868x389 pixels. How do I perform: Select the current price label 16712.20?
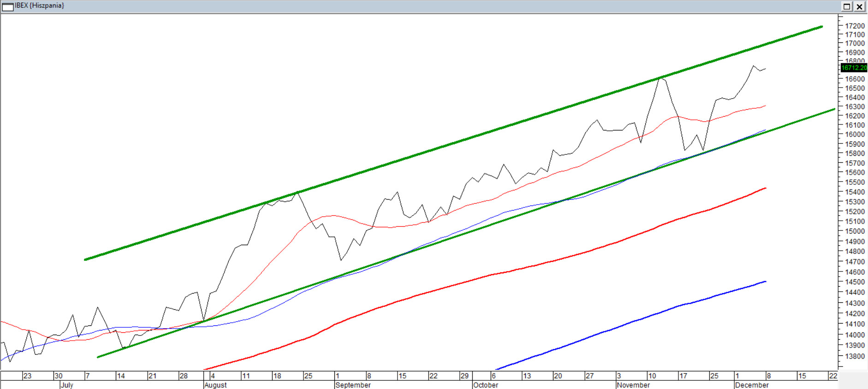[854, 68]
